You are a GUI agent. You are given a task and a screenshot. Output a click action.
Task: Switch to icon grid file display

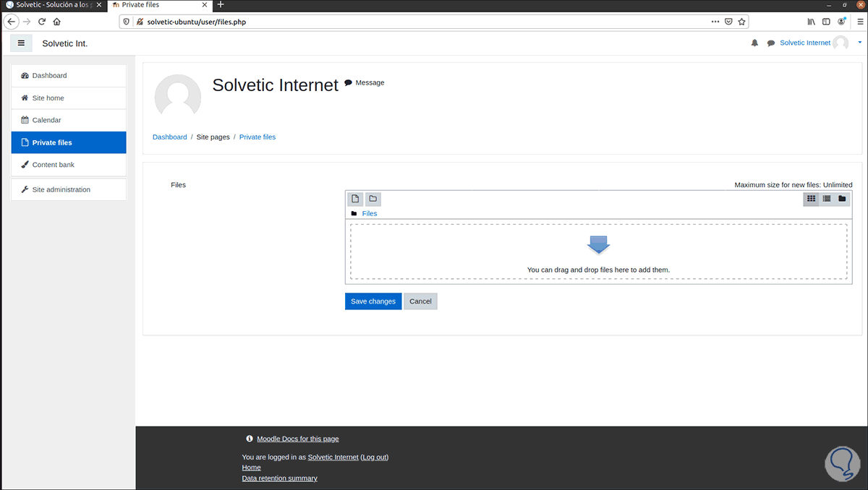811,199
